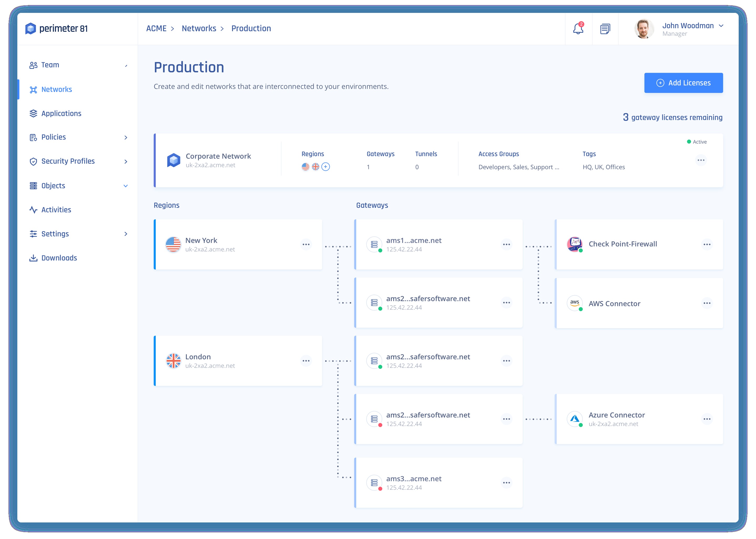Click the Perimeter 81 logo
The height and width of the screenshot is (539, 756).
click(x=56, y=29)
